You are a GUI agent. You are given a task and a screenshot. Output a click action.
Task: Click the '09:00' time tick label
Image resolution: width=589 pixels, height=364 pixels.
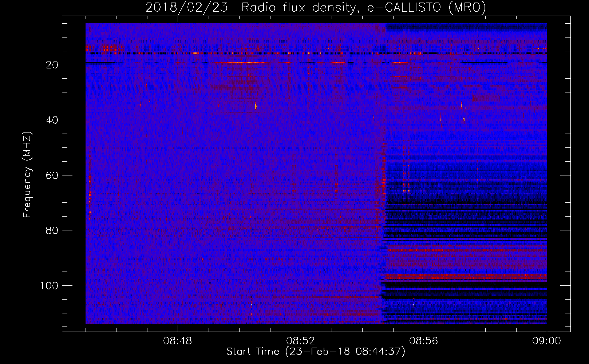pos(546,341)
